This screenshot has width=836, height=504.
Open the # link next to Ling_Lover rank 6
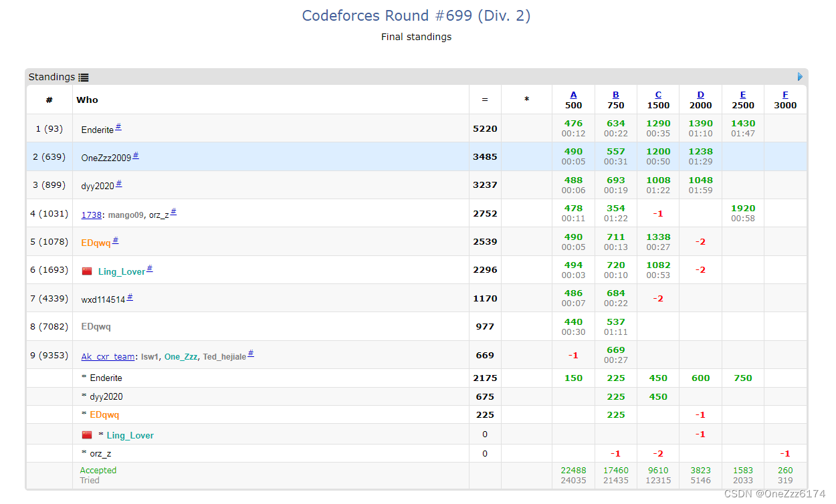click(x=150, y=269)
